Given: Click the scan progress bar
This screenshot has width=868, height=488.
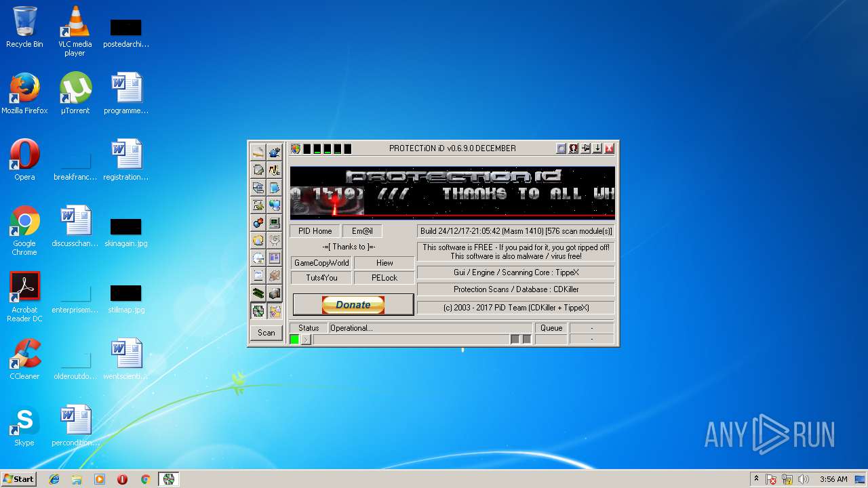Looking at the screenshot, I should [x=411, y=340].
